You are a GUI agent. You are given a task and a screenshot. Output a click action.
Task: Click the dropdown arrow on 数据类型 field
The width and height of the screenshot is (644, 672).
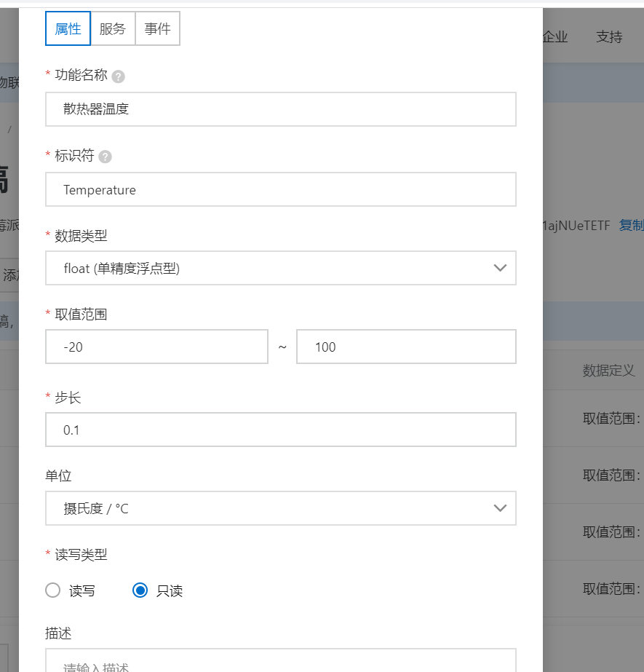tap(500, 268)
